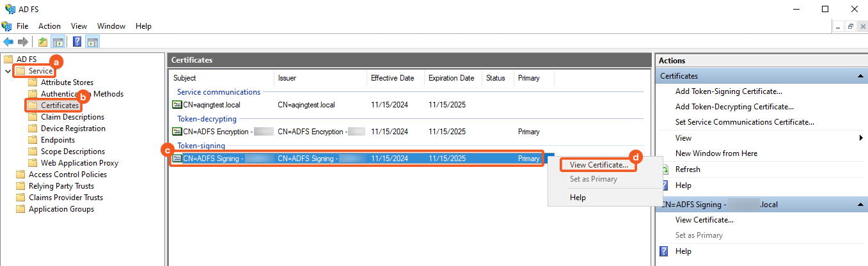
Task: Click the Web Application Proxy folder icon
Action: [33, 163]
